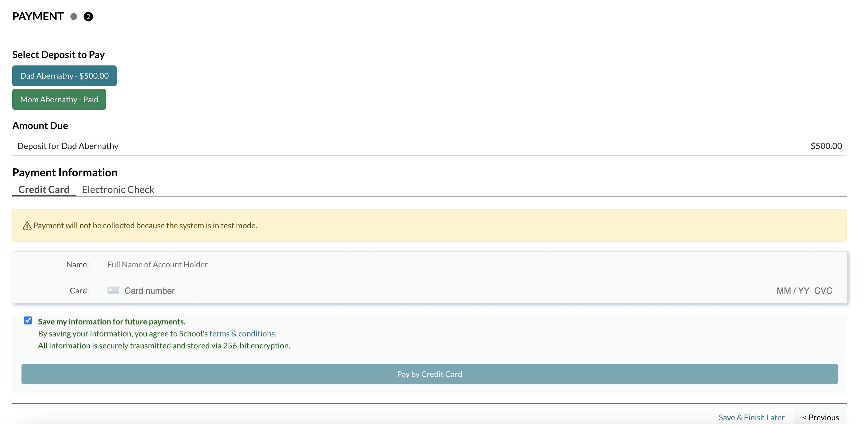Image resolution: width=868 pixels, height=424 pixels.
Task: Click the credit card icon in Card field
Action: 113,290
